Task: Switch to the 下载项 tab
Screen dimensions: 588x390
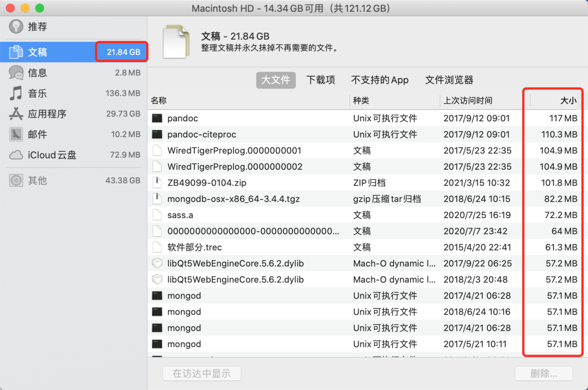Action: tap(321, 80)
